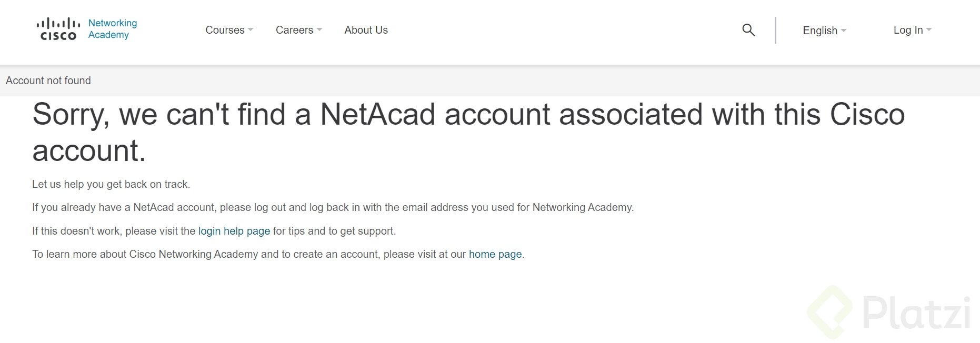Click the search magnifier icon

(748, 30)
